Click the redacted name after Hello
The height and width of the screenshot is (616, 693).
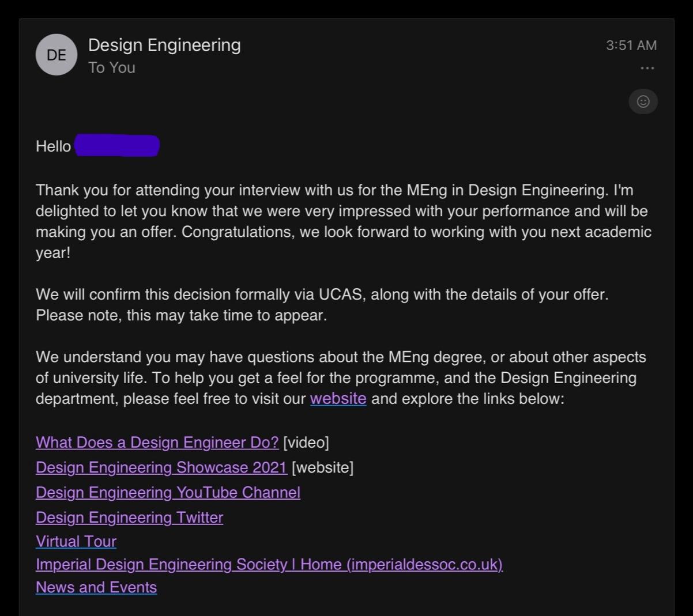(116, 146)
